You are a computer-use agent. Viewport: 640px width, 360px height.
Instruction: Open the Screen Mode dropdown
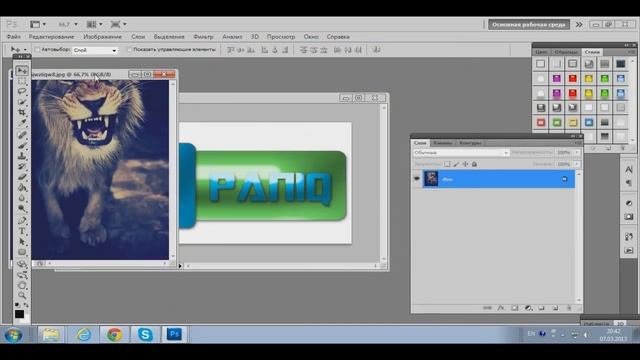click(118, 24)
